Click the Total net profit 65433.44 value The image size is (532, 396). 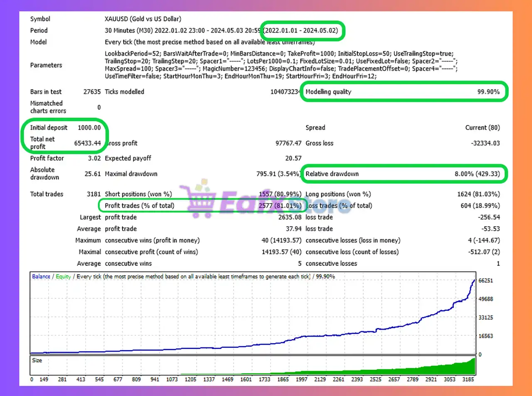click(x=87, y=143)
